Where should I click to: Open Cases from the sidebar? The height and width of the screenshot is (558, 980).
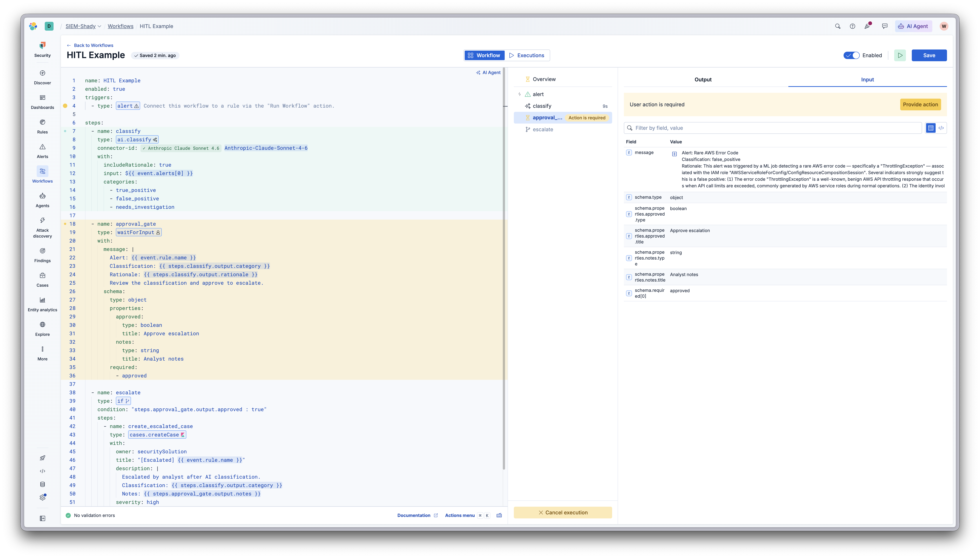(42, 280)
